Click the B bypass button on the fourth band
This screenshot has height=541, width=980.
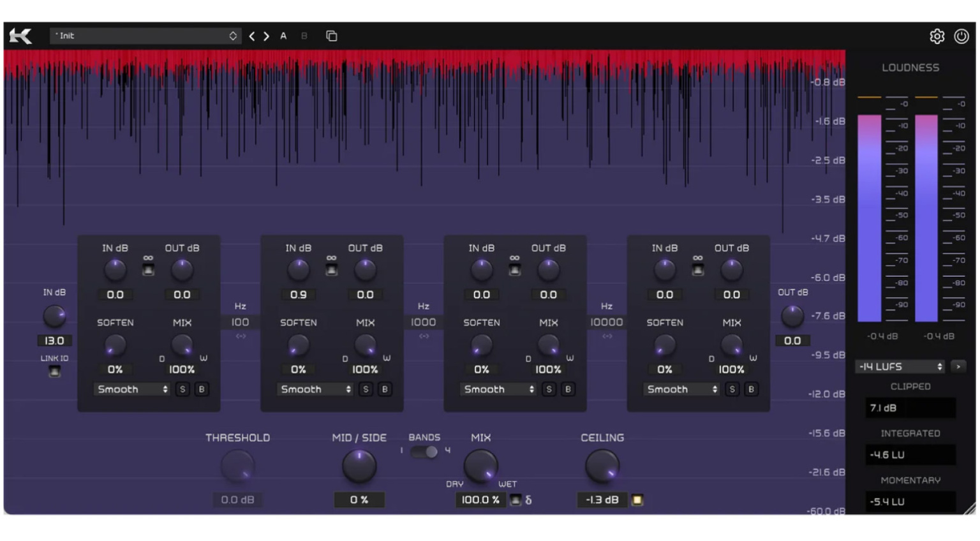pyautogui.click(x=751, y=389)
